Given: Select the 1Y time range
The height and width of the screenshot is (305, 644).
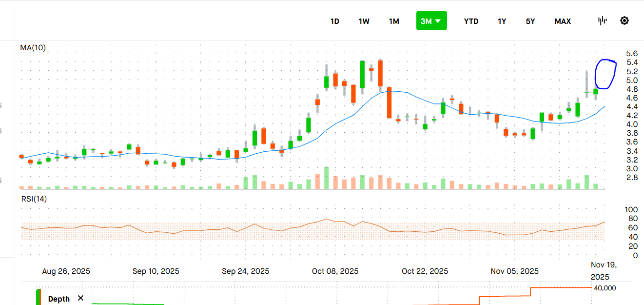Looking at the screenshot, I should pos(502,21).
